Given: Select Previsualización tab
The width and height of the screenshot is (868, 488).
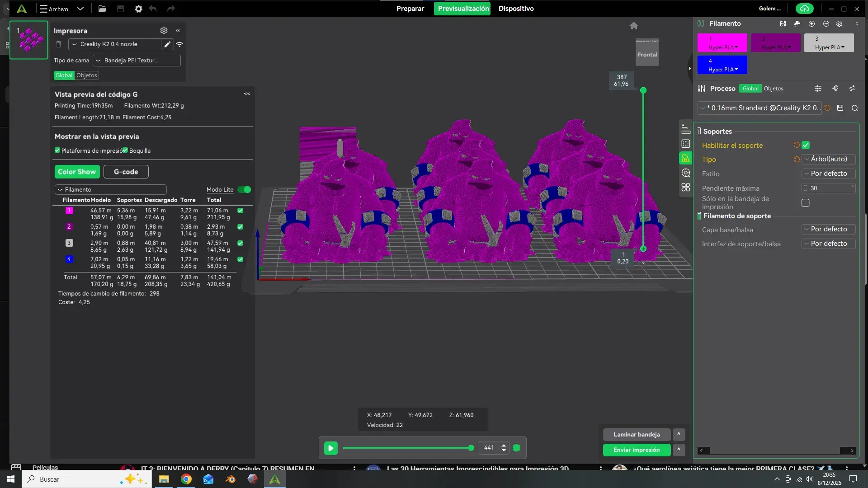Looking at the screenshot, I should tap(462, 9).
